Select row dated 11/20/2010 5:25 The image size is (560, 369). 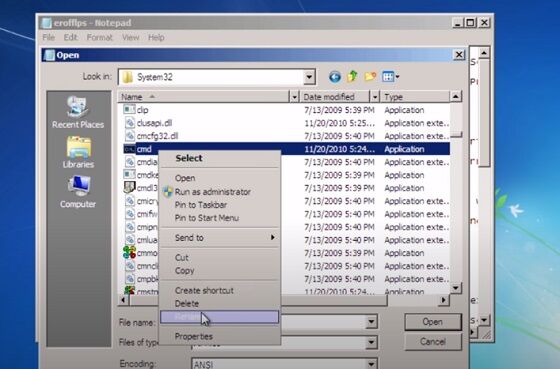click(x=284, y=123)
